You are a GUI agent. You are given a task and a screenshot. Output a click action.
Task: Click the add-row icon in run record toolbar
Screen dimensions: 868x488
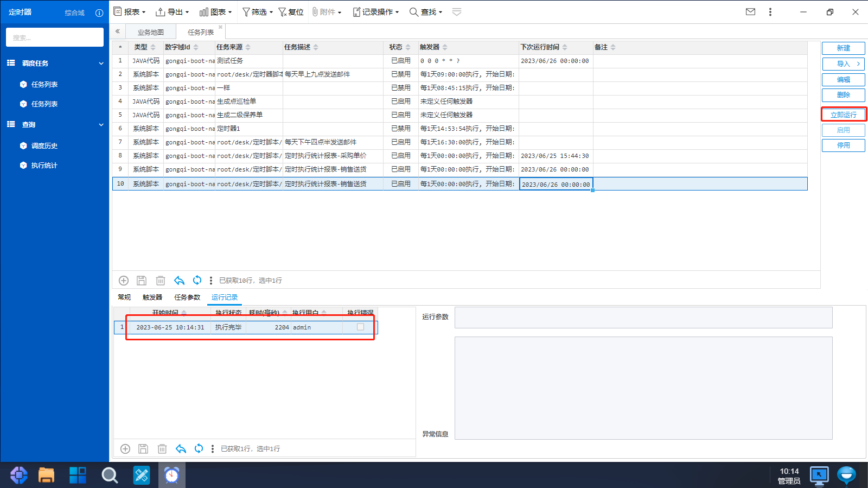(x=125, y=449)
